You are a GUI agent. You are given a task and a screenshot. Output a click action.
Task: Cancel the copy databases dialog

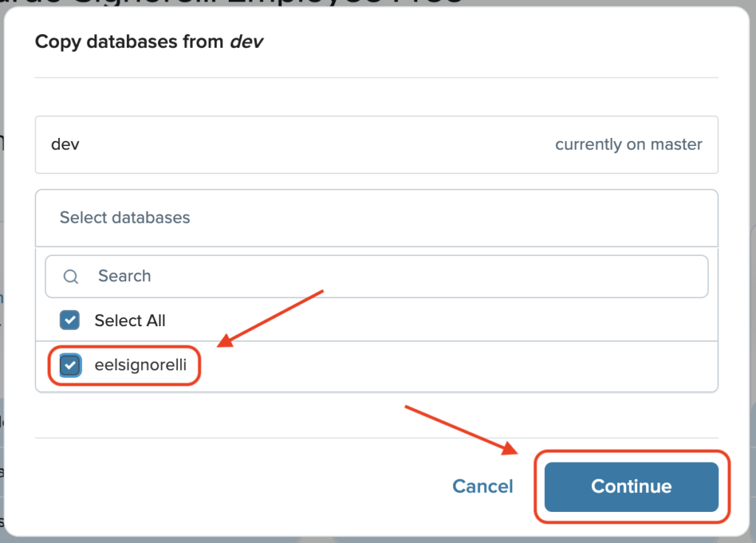(x=483, y=487)
